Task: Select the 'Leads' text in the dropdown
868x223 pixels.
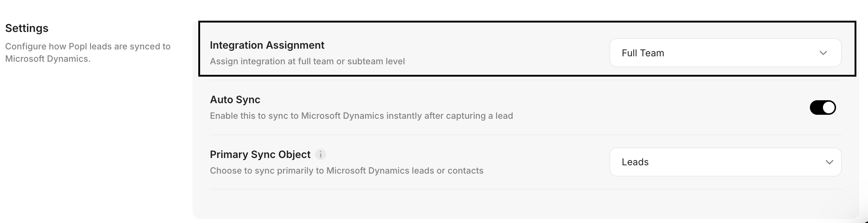Action: click(x=635, y=162)
